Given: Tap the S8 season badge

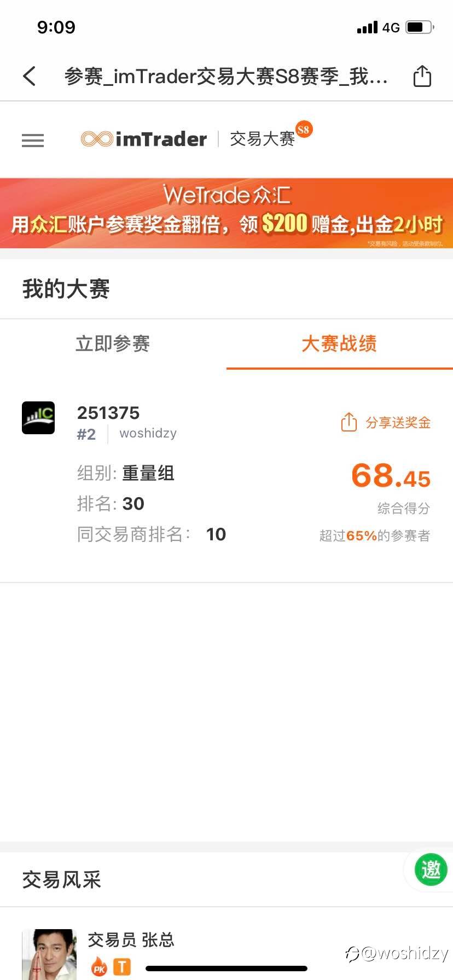Looking at the screenshot, I should point(304,130).
